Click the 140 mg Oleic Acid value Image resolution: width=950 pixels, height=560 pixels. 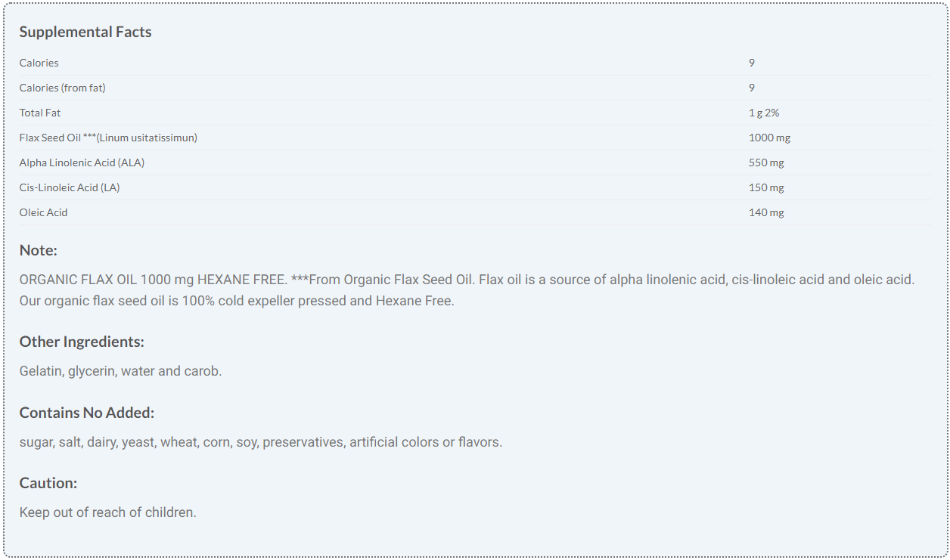coord(766,212)
